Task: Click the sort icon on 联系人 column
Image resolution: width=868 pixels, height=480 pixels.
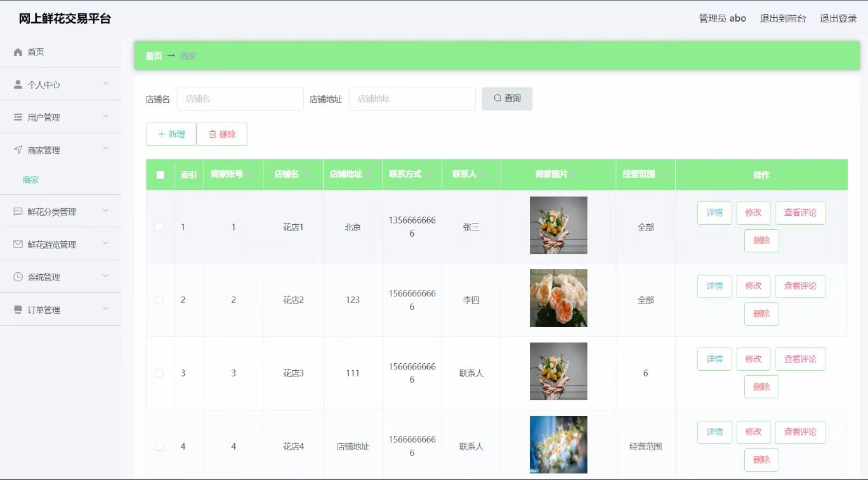Action: click(483, 174)
